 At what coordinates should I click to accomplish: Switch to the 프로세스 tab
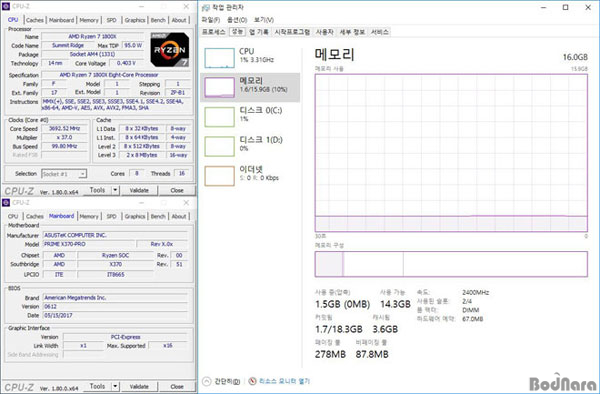[214, 32]
